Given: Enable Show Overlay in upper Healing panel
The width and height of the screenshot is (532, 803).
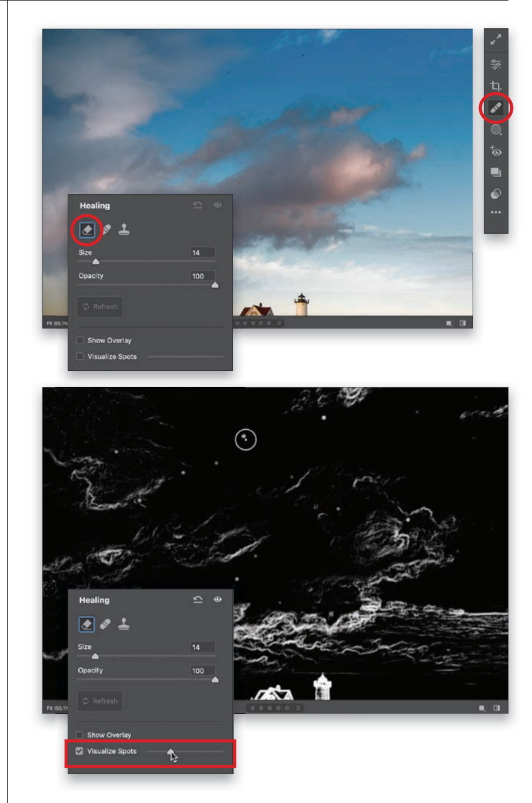Looking at the screenshot, I should coord(80,340).
